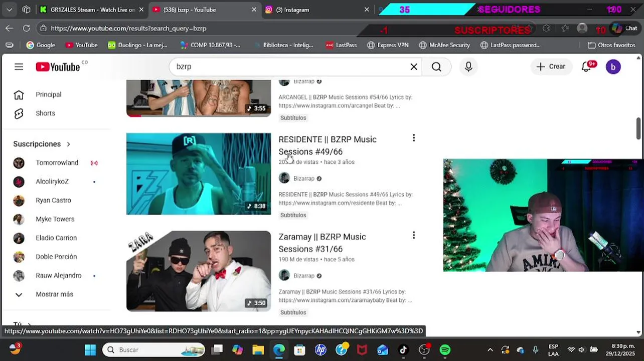Open Bizarrap channel name under Zaramay
The height and width of the screenshot is (361, 644).
pyautogui.click(x=304, y=276)
